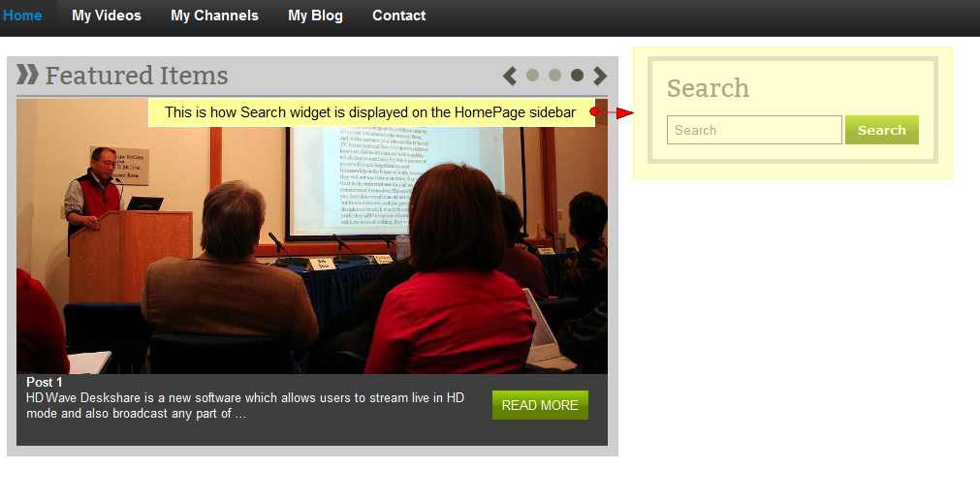Click the next slide arrow in Featured Items

[x=600, y=76]
